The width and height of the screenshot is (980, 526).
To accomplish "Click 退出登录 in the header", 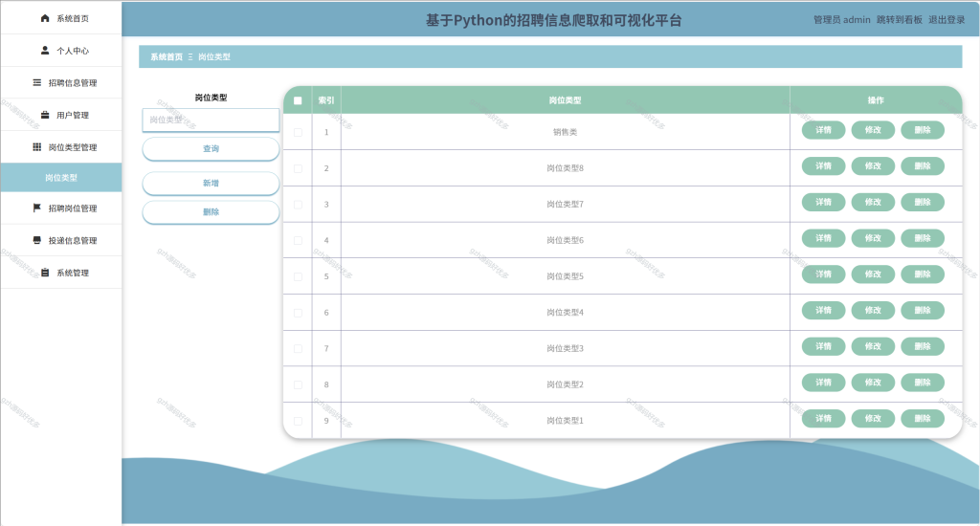I will 947,20.
